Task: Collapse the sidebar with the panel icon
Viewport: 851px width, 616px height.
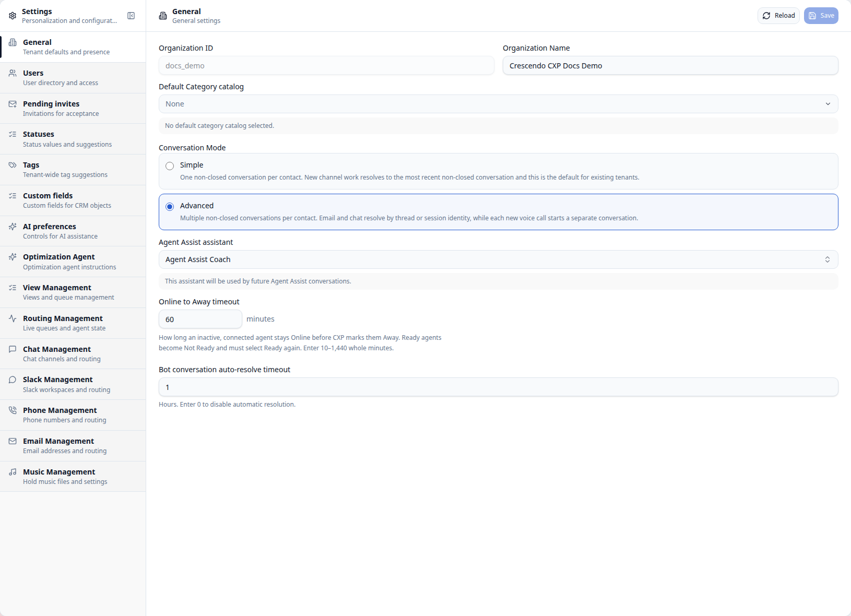Action: click(131, 16)
